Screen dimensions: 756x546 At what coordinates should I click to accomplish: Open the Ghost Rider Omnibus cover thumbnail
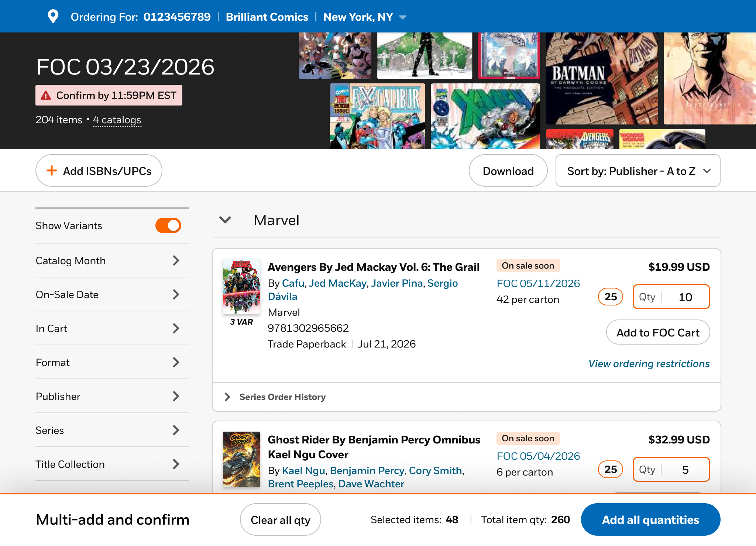[x=241, y=459]
